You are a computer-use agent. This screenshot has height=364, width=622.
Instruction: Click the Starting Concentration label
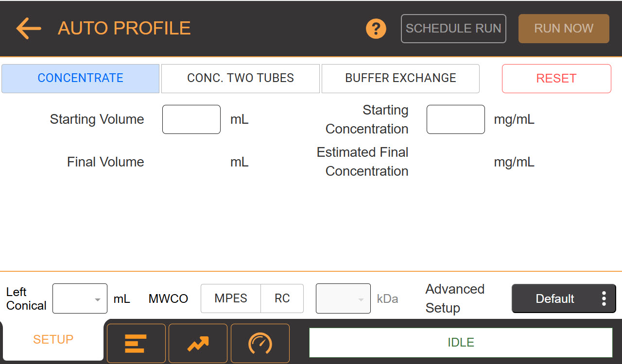[367, 119]
